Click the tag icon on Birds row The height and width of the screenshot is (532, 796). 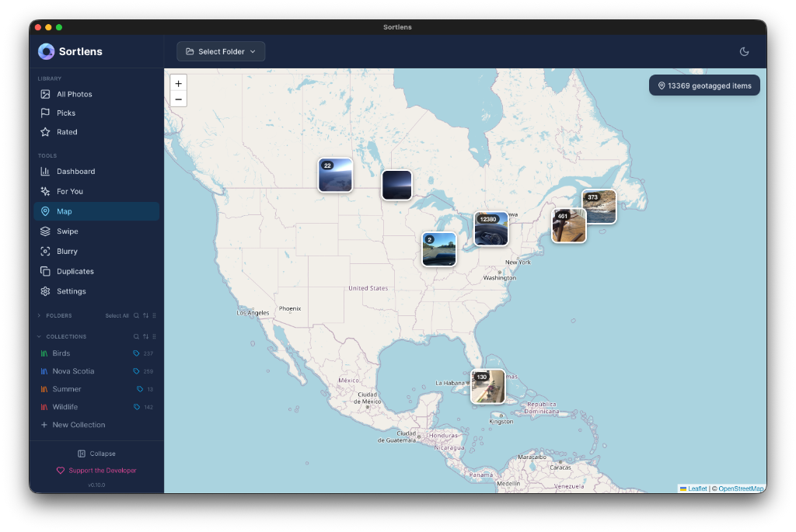[x=136, y=353]
